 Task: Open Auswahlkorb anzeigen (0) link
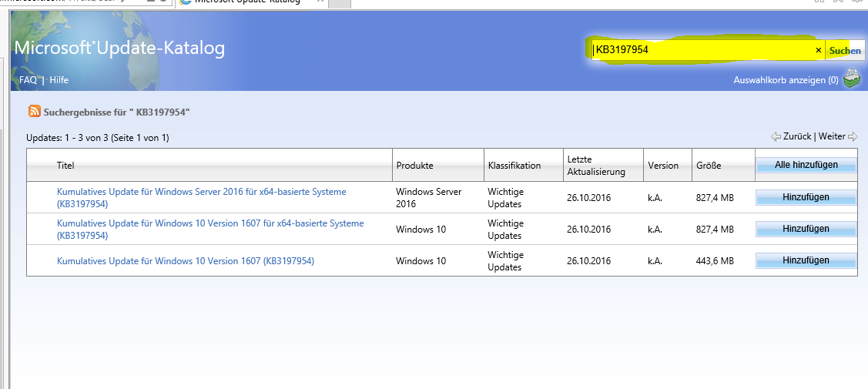[x=786, y=79]
